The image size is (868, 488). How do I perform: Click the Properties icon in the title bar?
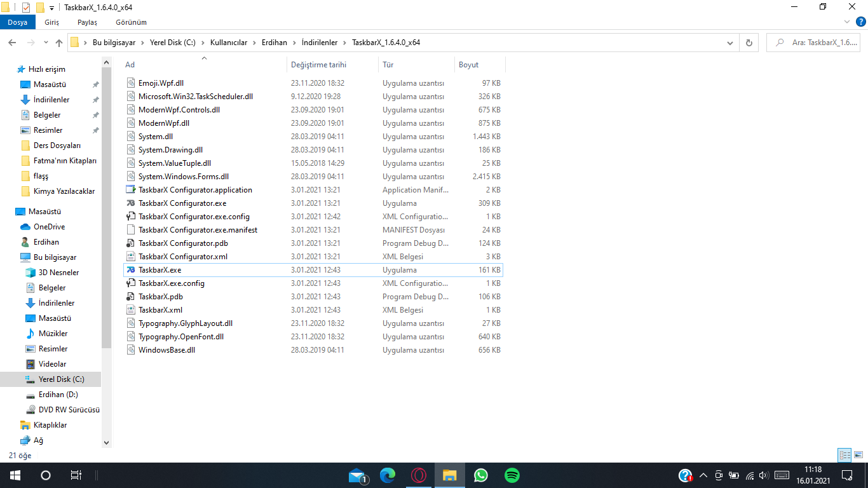[26, 8]
